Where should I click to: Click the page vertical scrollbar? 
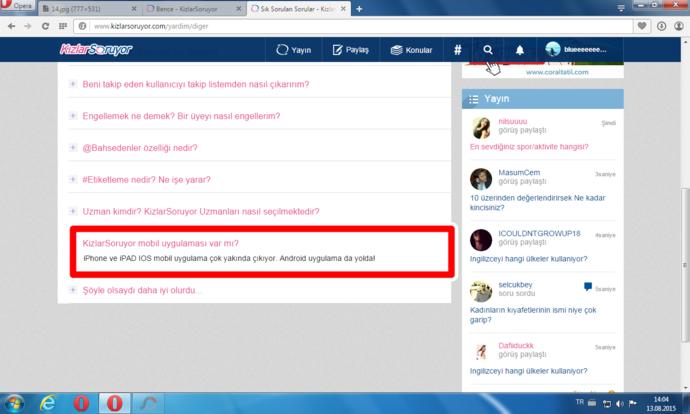point(685,265)
